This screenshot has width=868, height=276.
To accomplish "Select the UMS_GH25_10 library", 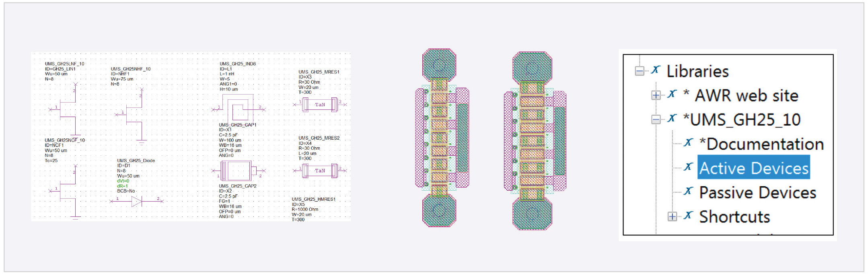I will pos(742,119).
